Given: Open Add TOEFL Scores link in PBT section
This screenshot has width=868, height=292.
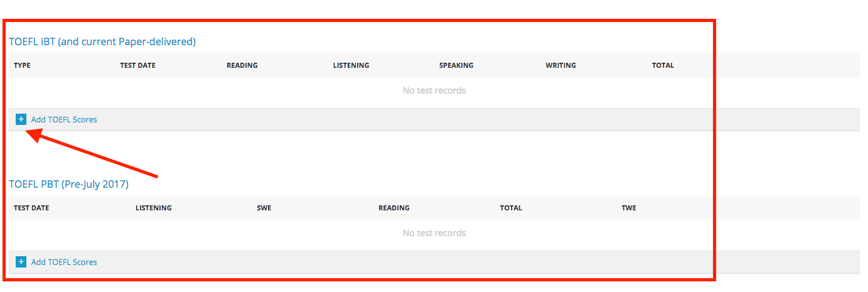Looking at the screenshot, I should coord(64,262).
